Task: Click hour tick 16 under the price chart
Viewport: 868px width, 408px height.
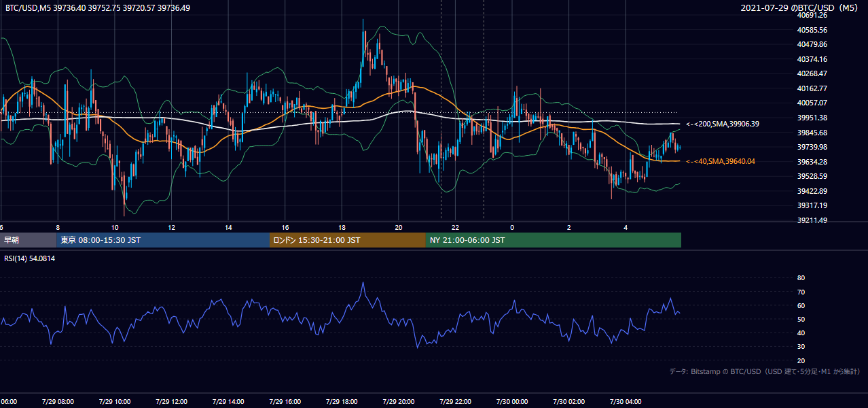Action: pos(285,228)
